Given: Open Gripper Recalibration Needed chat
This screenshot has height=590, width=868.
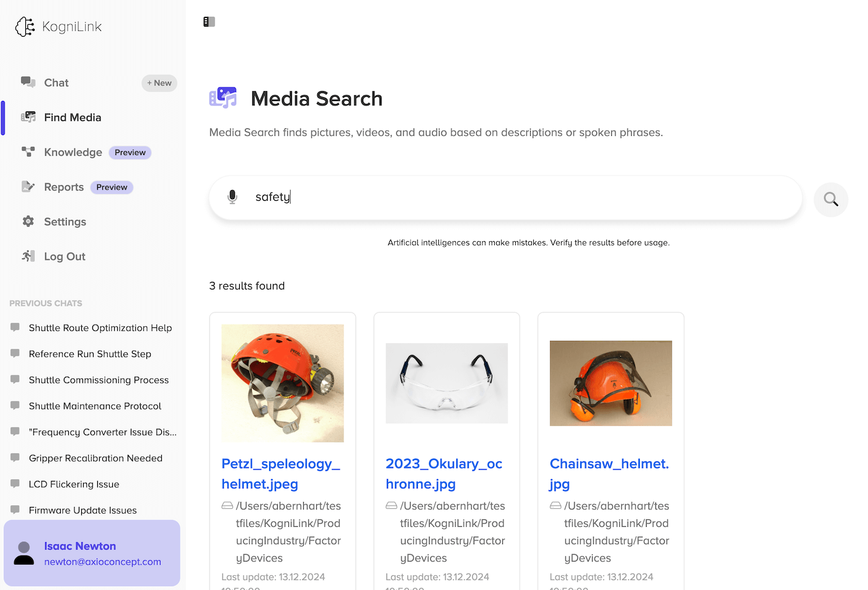Looking at the screenshot, I should (95, 458).
